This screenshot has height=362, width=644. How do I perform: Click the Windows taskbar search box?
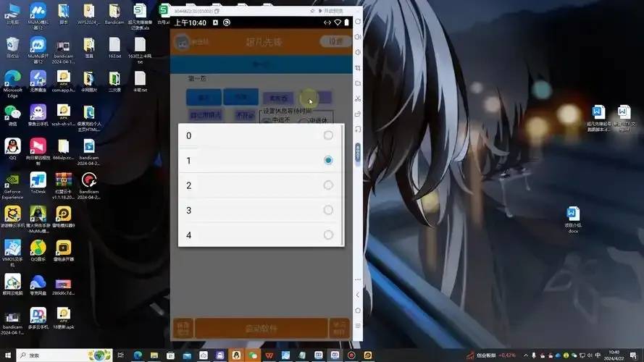64,355
